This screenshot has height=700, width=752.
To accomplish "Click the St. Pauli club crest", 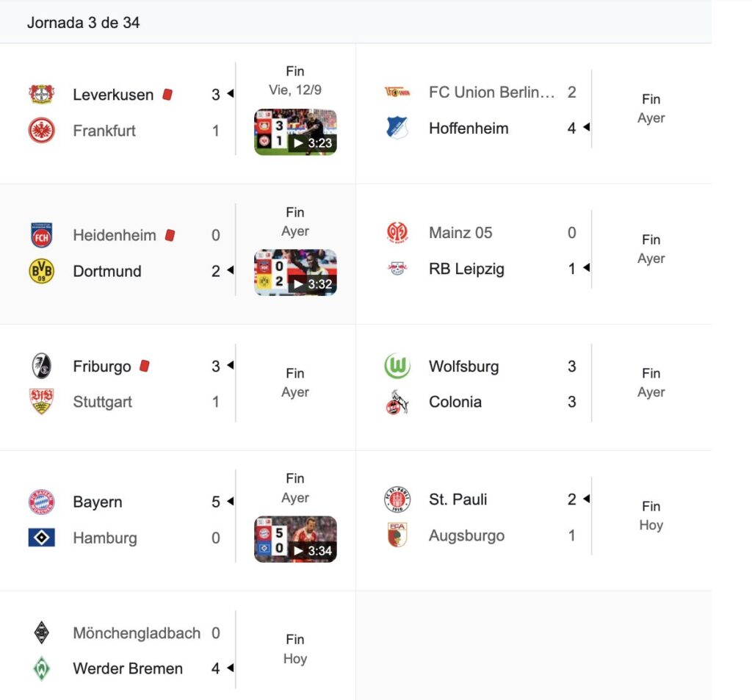I will pos(397,499).
